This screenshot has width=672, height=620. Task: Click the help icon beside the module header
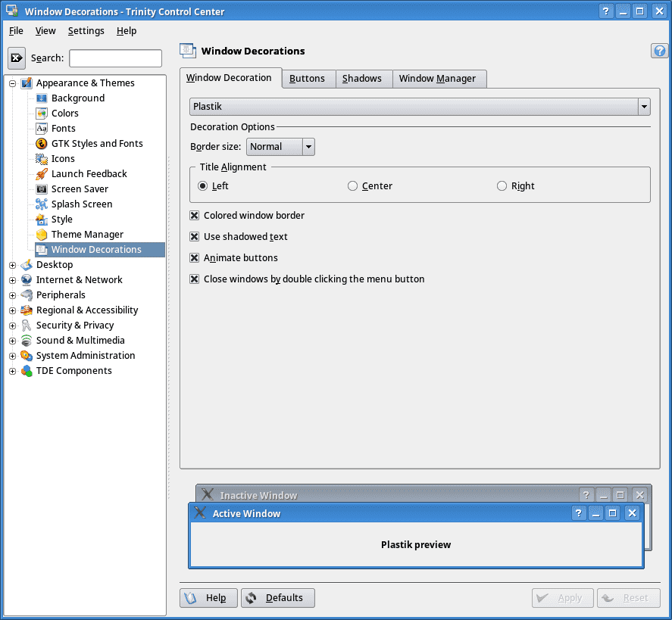click(x=660, y=51)
